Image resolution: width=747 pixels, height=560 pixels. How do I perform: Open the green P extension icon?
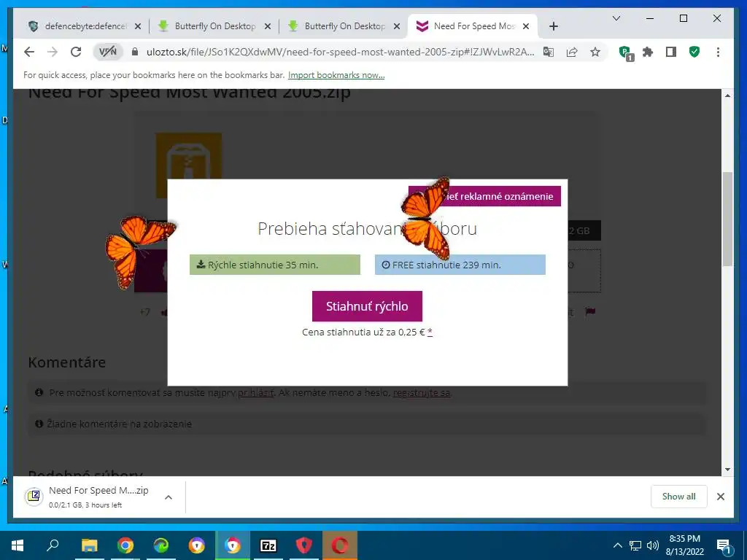pos(625,52)
